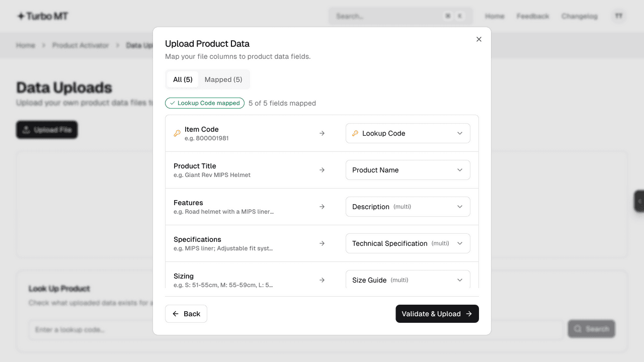Click the 'Sizing' column label
The height and width of the screenshot is (362, 644).
click(x=184, y=276)
